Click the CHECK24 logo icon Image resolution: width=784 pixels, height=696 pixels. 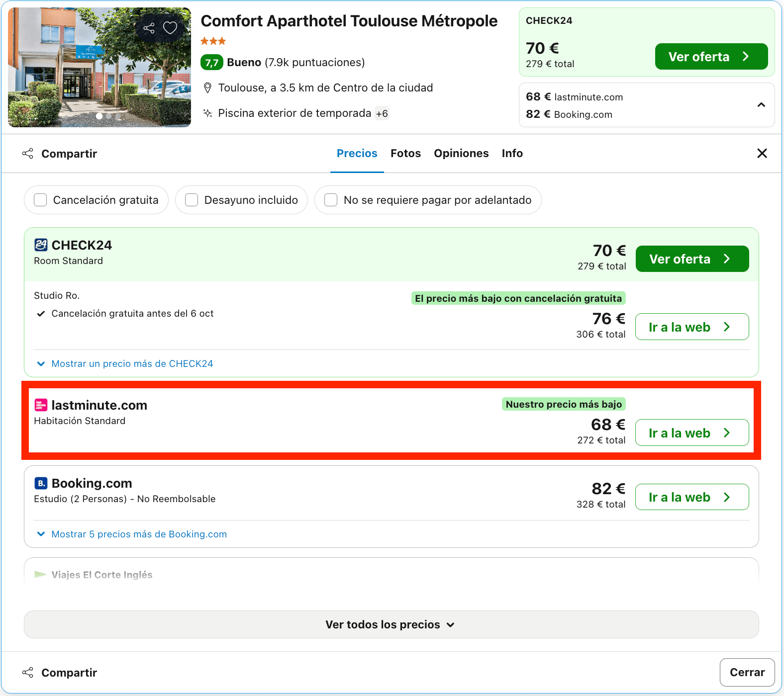pyautogui.click(x=41, y=245)
